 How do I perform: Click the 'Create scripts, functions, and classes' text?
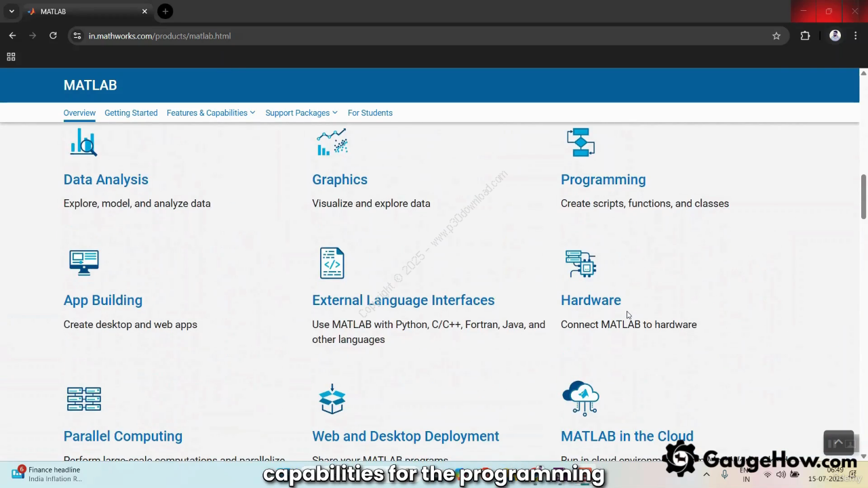(645, 203)
